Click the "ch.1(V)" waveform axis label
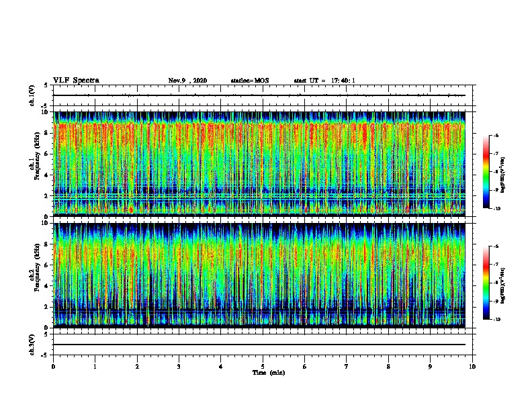This screenshot has height=411, width=532. pos(32,95)
